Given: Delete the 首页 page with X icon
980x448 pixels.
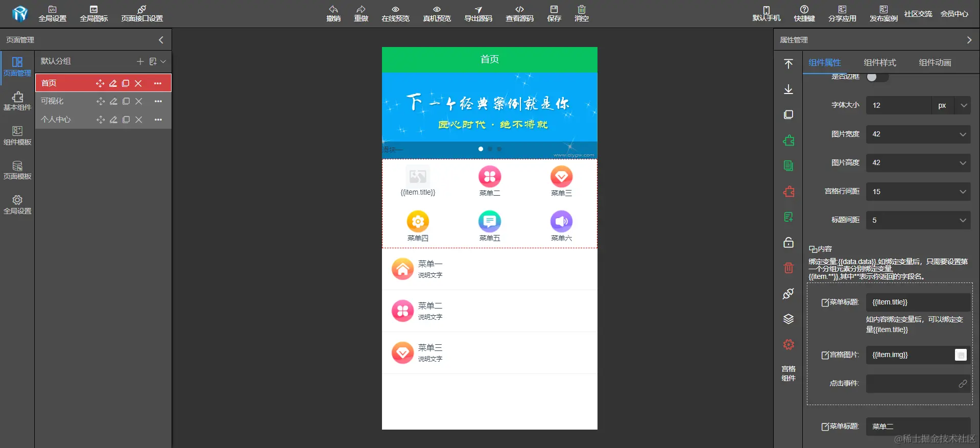Looking at the screenshot, I should click(x=138, y=83).
